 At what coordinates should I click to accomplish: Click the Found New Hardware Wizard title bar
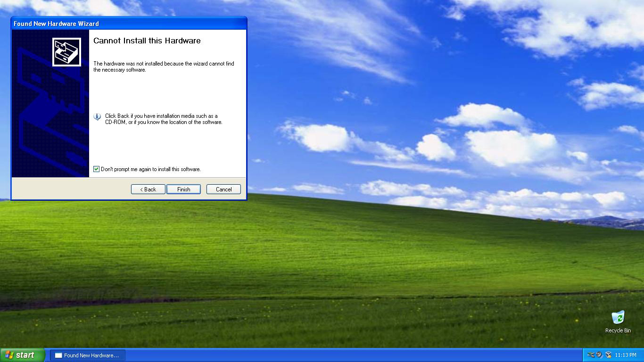tap(129, 24)
